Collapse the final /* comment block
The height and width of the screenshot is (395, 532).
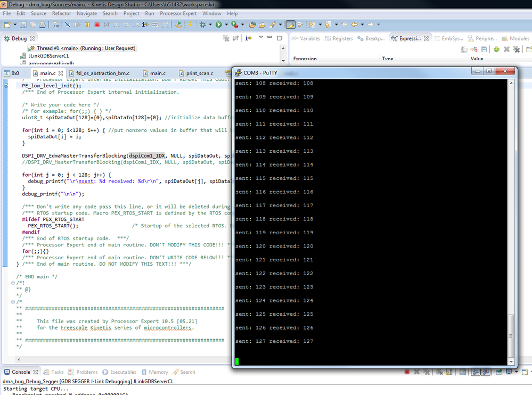pos(13,302)
